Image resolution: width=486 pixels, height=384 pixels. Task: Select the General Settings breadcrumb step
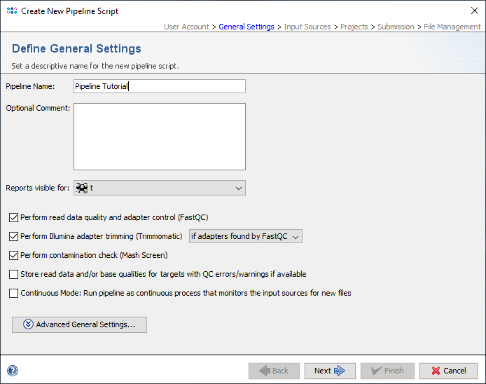(x=246, y=27)
